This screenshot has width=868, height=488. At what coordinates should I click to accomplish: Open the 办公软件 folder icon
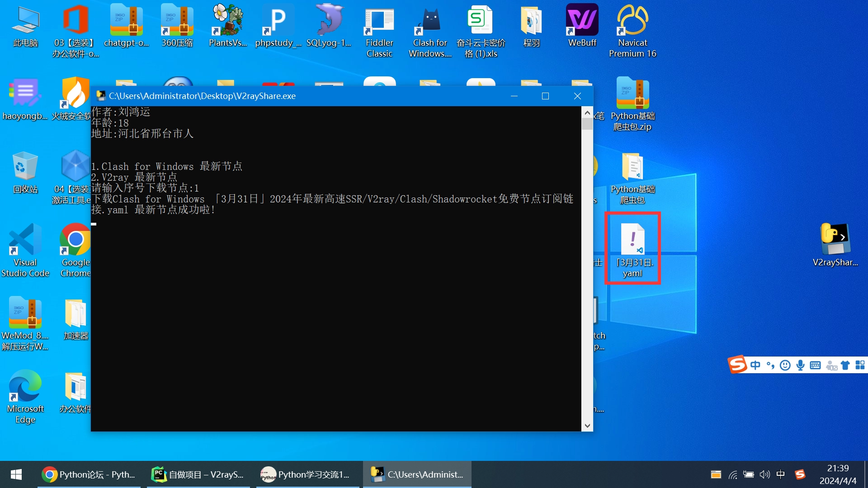tap(75, 392)
